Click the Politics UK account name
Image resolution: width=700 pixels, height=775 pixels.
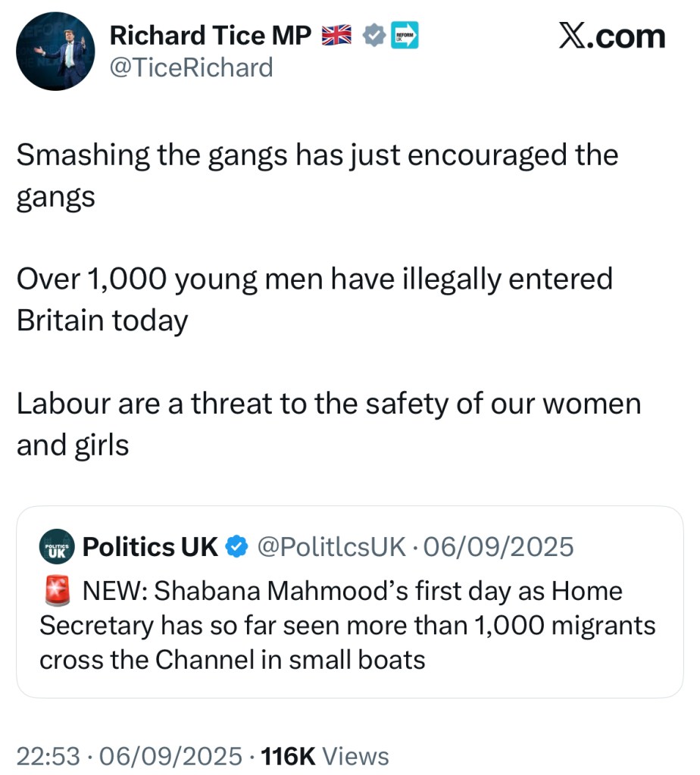[150, 546]
